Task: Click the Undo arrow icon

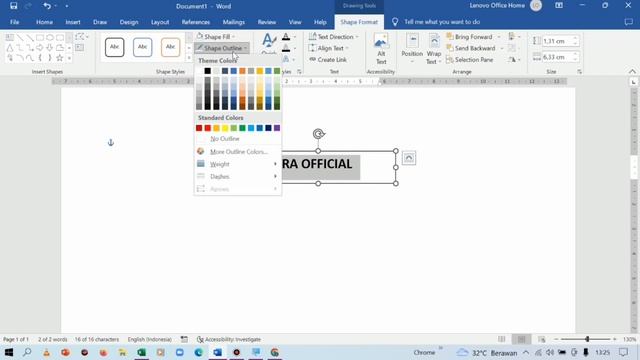Action: click(47, 6)
